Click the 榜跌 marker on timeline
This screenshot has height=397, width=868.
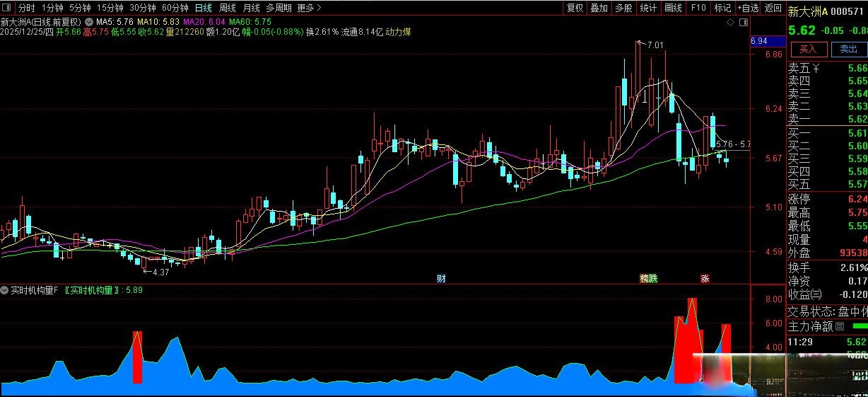tap(648, 278)
